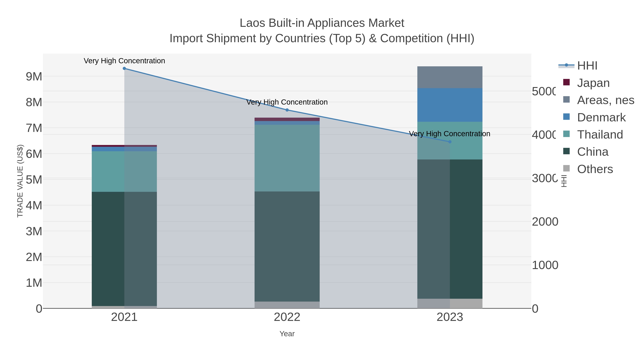Click the Others gray legend swatch
This screenshot has height=362, width=644.
(566, 168)
